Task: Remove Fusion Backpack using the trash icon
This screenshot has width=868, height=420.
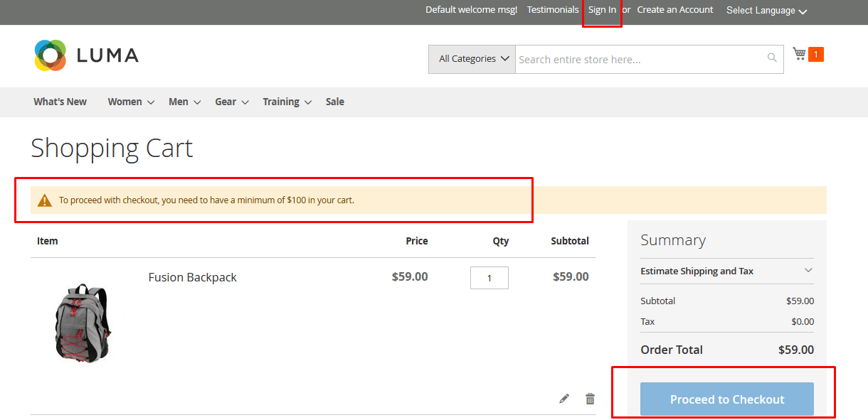Action: (x=590, y=399)
